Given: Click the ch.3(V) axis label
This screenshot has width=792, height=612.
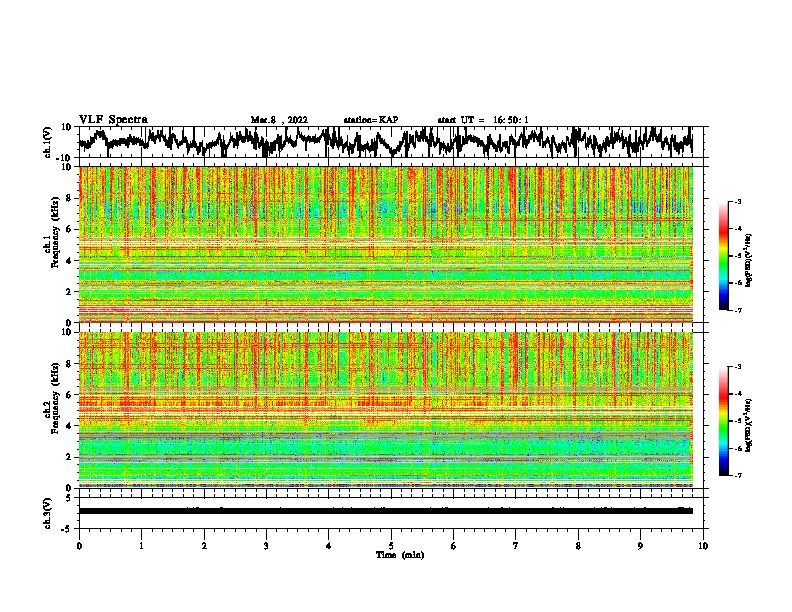Looking at the screenshot, I should coord(48,513).
